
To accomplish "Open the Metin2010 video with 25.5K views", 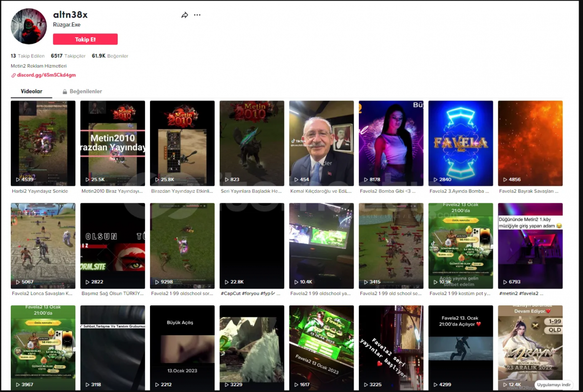I will click(x=113, y=144).
